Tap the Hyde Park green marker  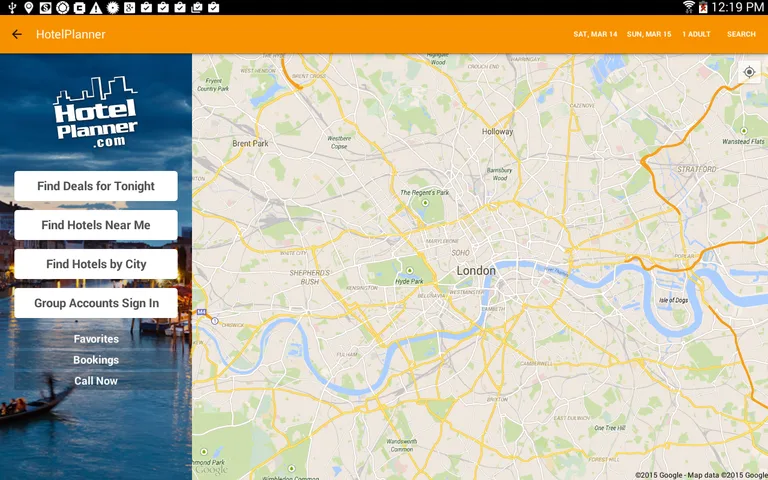pos(409,270)
